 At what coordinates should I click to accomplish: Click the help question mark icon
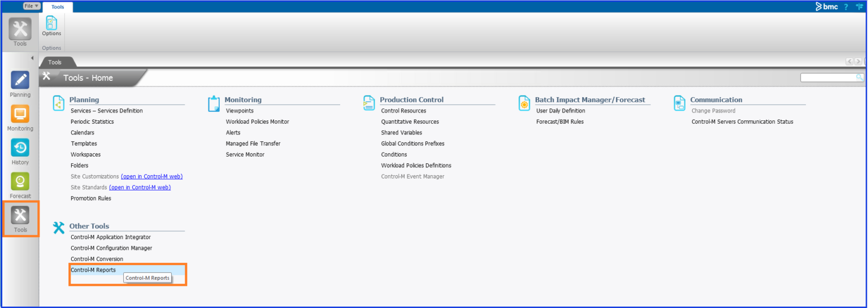tap(846, 7)
